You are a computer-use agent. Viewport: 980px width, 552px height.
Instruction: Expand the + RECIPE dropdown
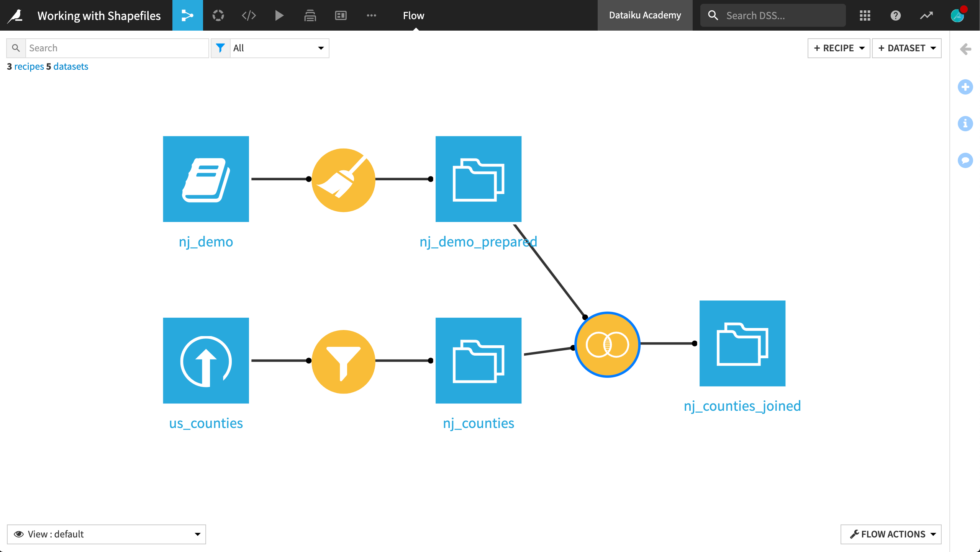coord(839,48)
